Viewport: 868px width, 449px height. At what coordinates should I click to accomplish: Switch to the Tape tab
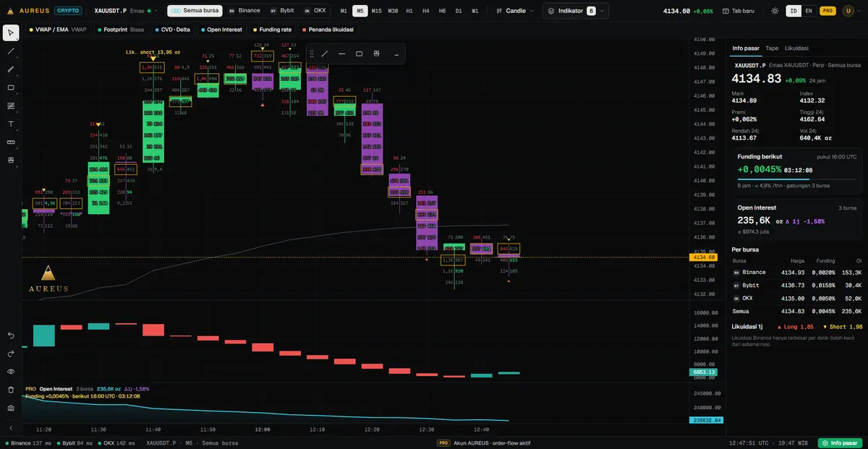(x=772, y=48)
